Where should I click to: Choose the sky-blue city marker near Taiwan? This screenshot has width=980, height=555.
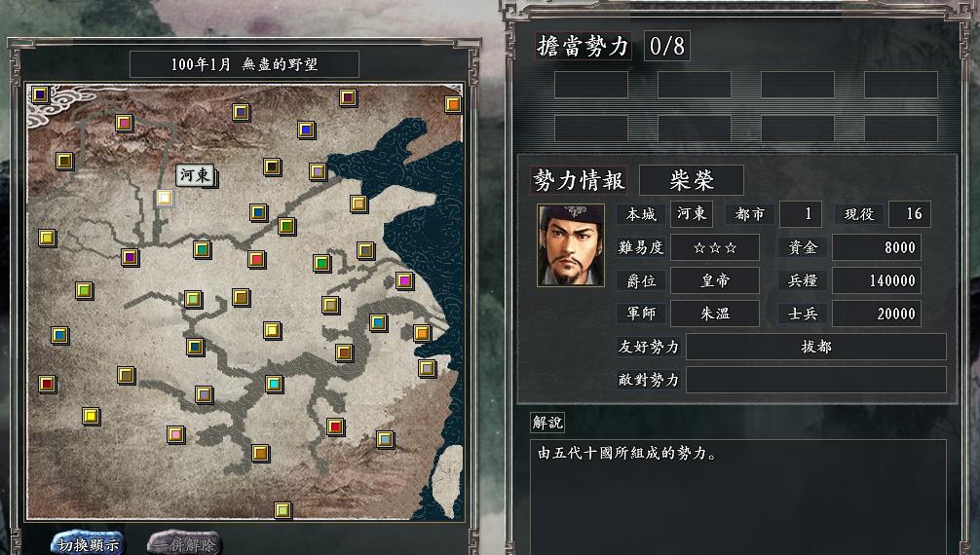[385, 439]
